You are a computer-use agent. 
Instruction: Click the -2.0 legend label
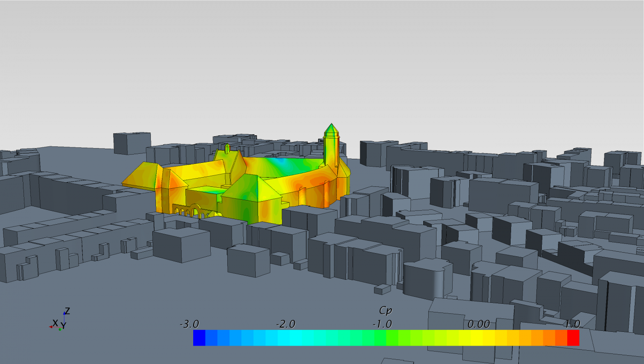coord(285,324)
